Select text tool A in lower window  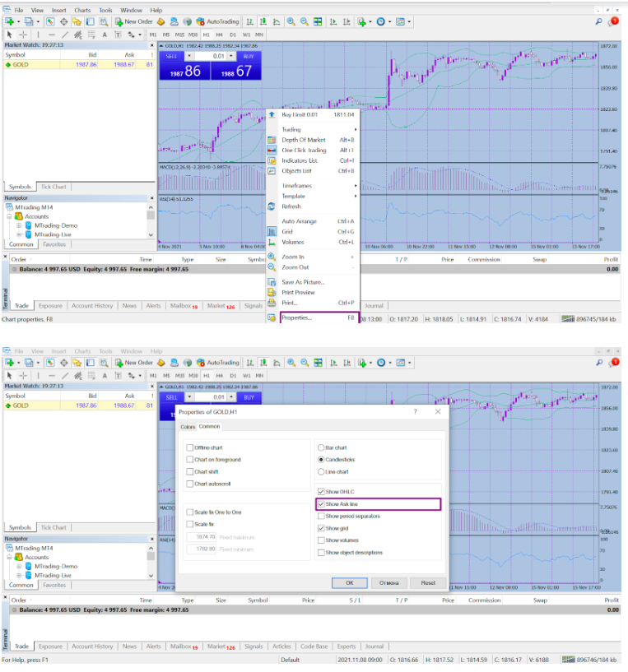click(x=105, y=375)
